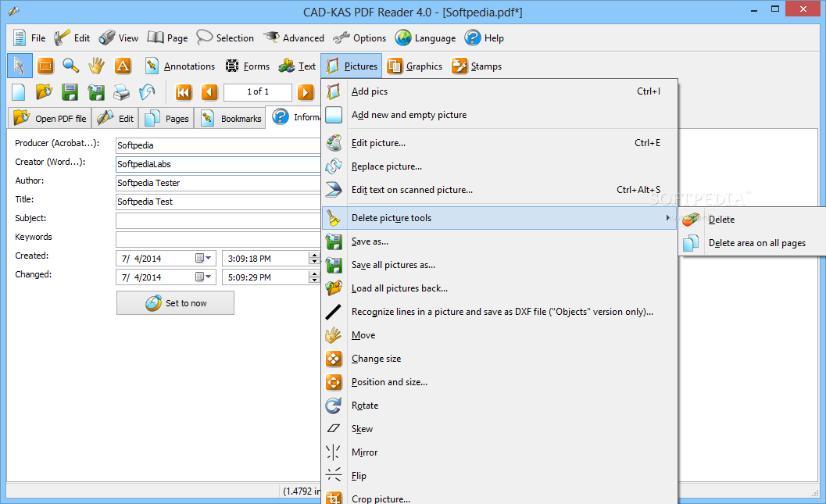Viewport: 826px width, 504px height.
Task: Click the Set to now button
Action: [175, 303]
